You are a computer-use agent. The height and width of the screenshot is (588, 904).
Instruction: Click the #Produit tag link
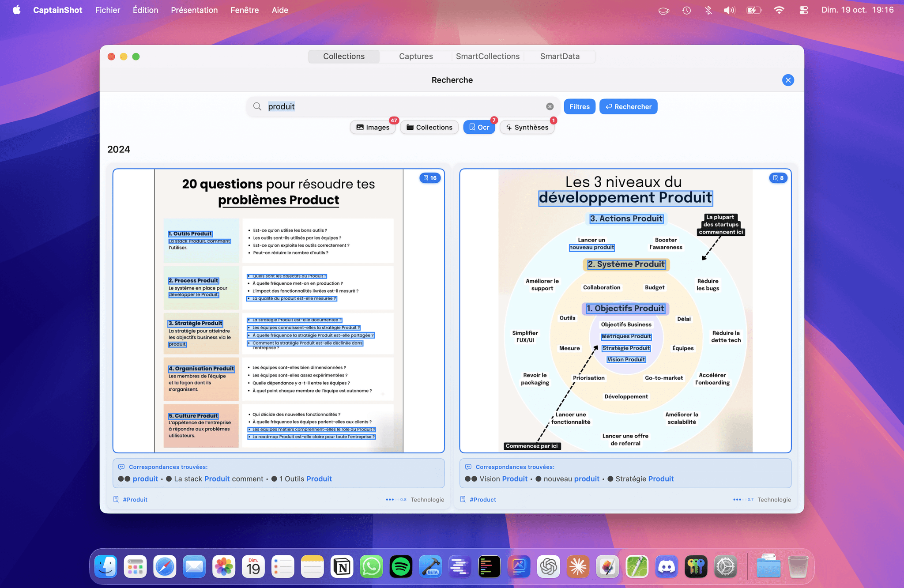click(x=135, y=499)
